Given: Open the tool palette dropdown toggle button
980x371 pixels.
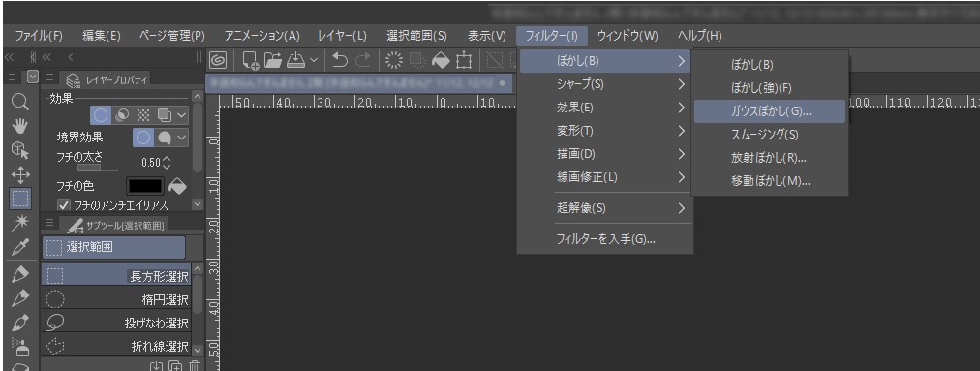Looking at the screenshot, I should 33,77.
